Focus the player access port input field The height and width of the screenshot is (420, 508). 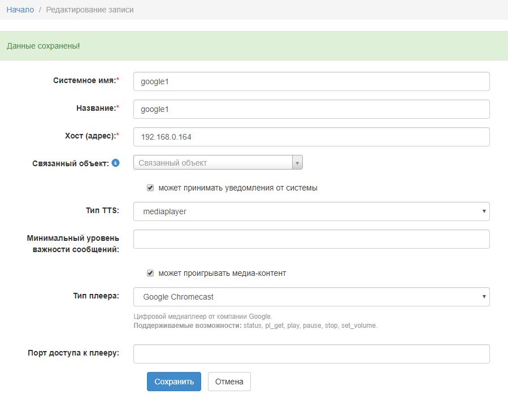311,354
